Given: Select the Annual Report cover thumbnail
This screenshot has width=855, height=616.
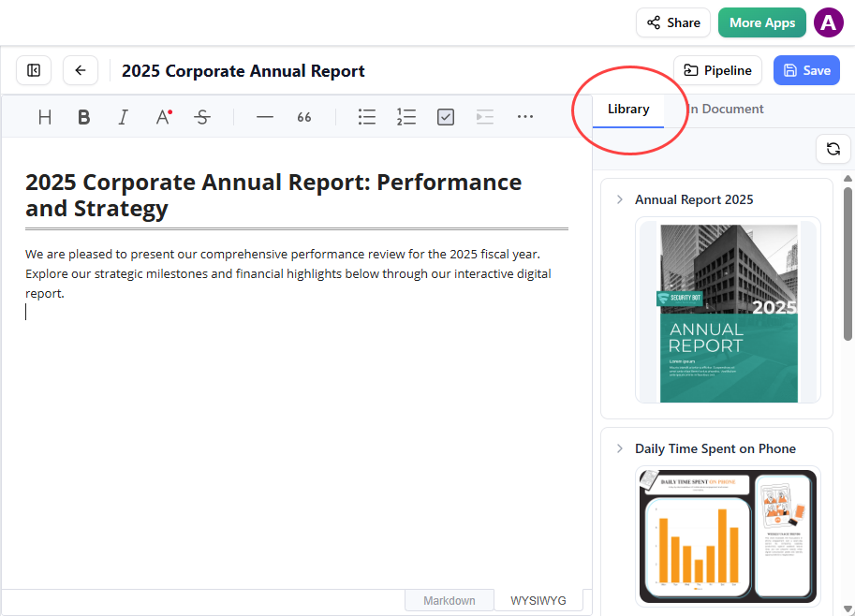Looking at the screenshot, I should coord(728,313).
